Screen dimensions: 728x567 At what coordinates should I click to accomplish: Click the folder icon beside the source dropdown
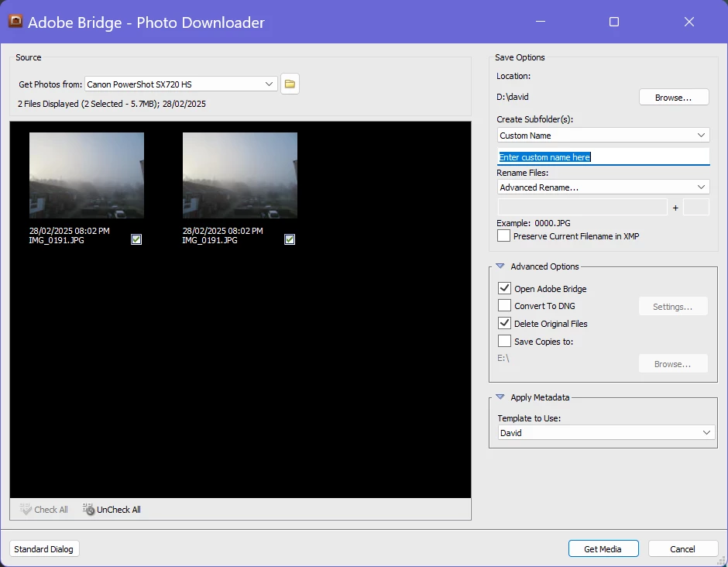(x=290, y=84)
